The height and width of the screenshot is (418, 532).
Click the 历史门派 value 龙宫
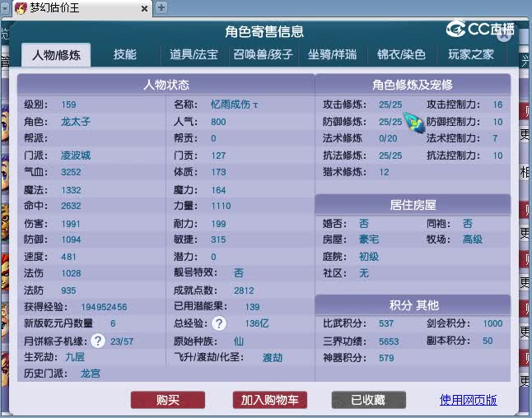(91, 374)
